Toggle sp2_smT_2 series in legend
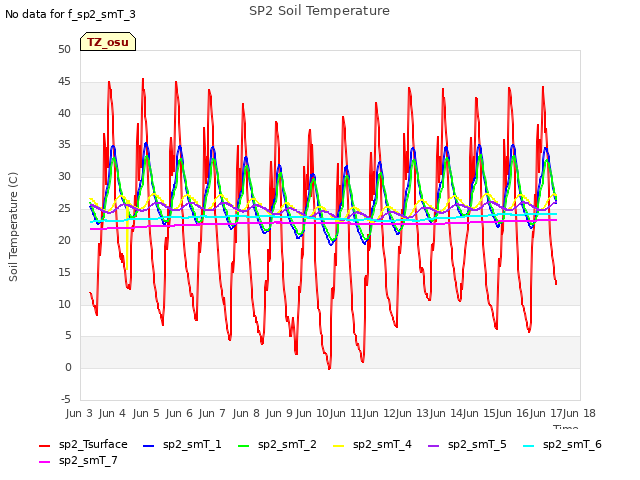The width and height of the screenshot is (640, 480). point(277,444)
